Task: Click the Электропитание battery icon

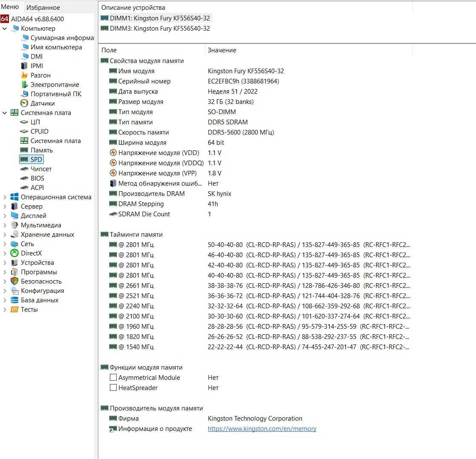Action: (x=25, y=84)
